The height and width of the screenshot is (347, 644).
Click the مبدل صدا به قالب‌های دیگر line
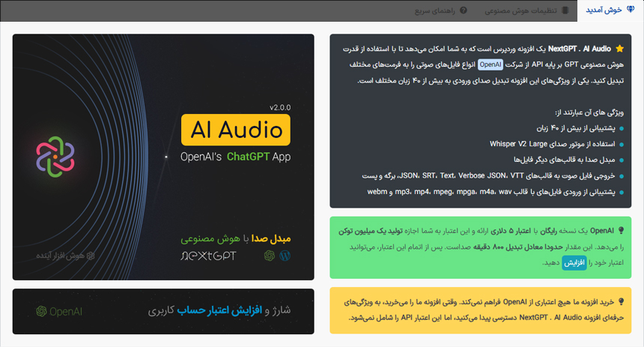click(565, 160)
